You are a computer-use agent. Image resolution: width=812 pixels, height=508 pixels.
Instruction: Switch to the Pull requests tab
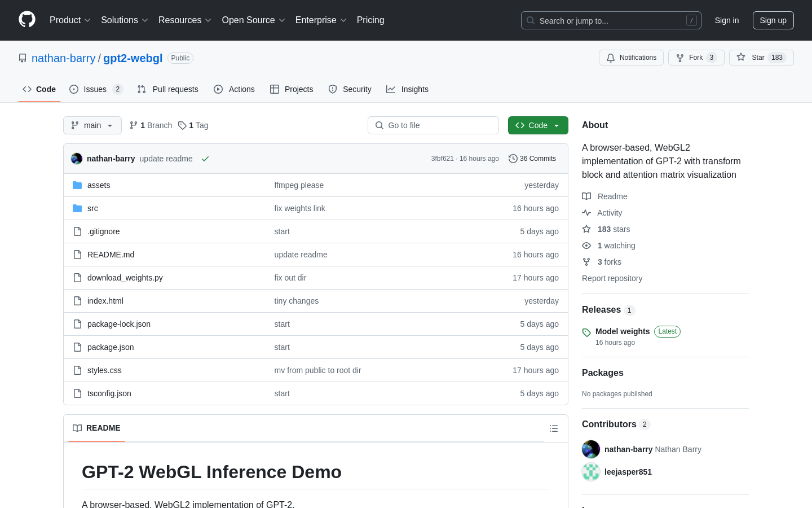168,89
